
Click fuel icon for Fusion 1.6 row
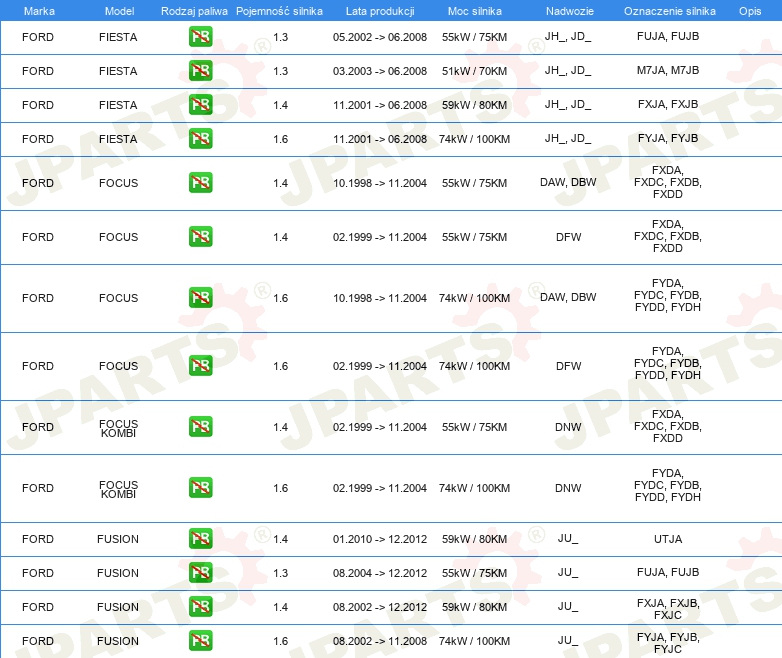(x=200, y=640)
